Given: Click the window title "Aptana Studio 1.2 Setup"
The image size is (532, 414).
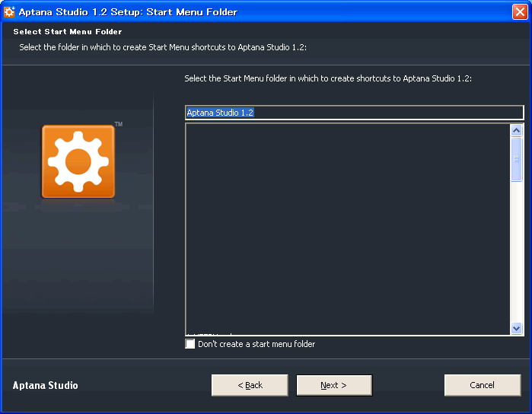Looking at the screenshot, I should pyautogui.click(x=128, y=11).
